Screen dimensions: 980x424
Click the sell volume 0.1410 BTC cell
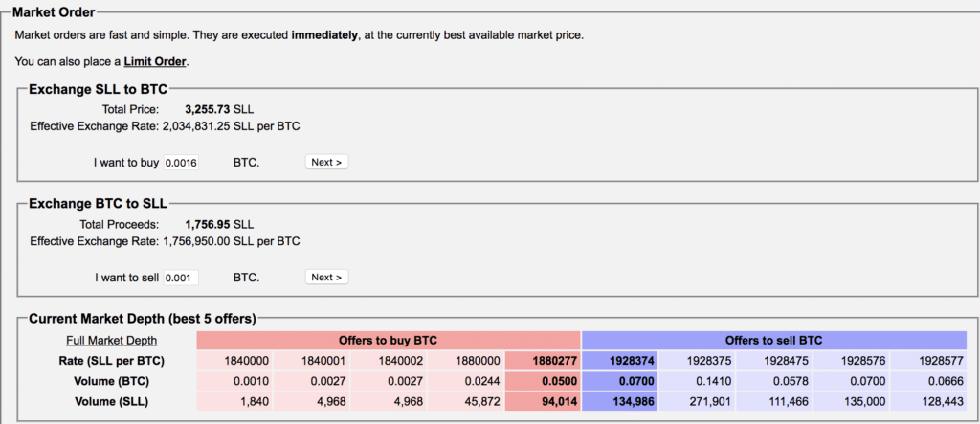pyautogui.click(x=697, y=382)
